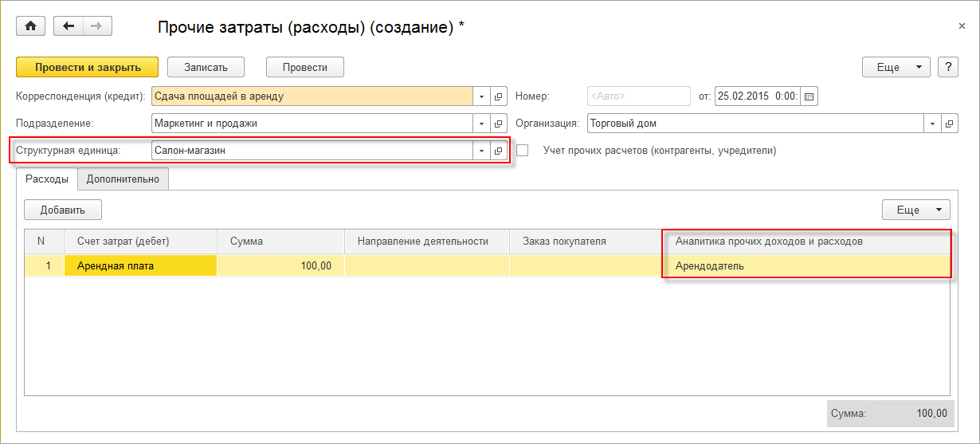Image resolution: width=980 pixels, height=444 pixels.
Task: Open the Организация field's linked item icon
Action: tap(949, 124)
